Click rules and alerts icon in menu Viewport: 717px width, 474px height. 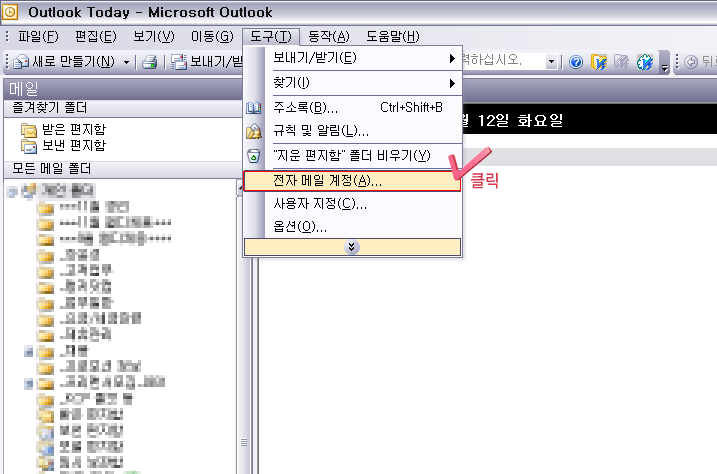tap(254, 131)
